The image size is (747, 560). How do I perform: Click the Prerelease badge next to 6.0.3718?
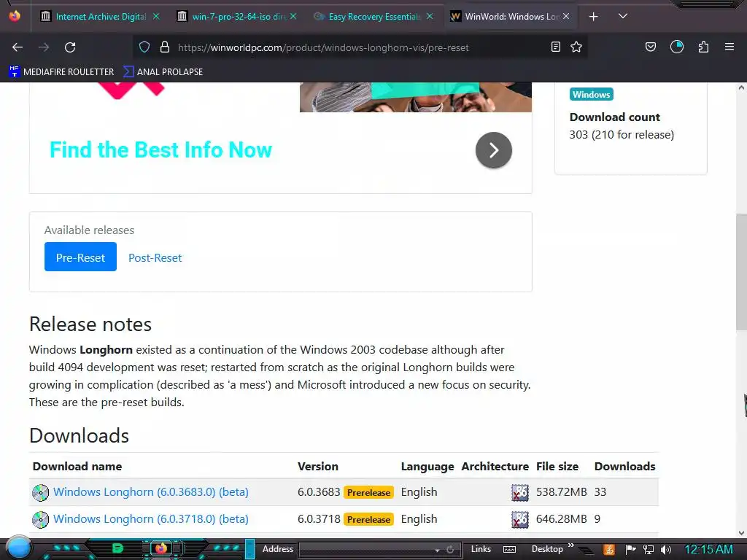tap(368, 519)
